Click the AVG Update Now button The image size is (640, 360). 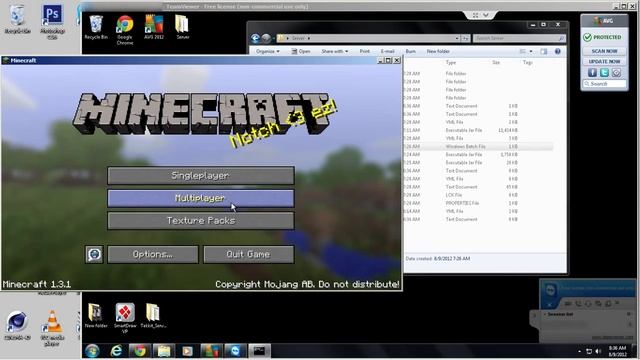click(x=604, y=61)
